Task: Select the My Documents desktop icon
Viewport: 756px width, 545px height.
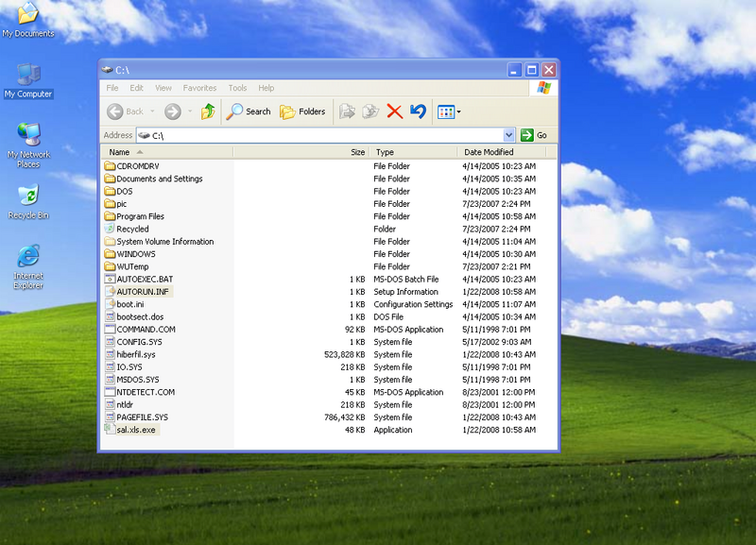Action: tap(28, 20)
